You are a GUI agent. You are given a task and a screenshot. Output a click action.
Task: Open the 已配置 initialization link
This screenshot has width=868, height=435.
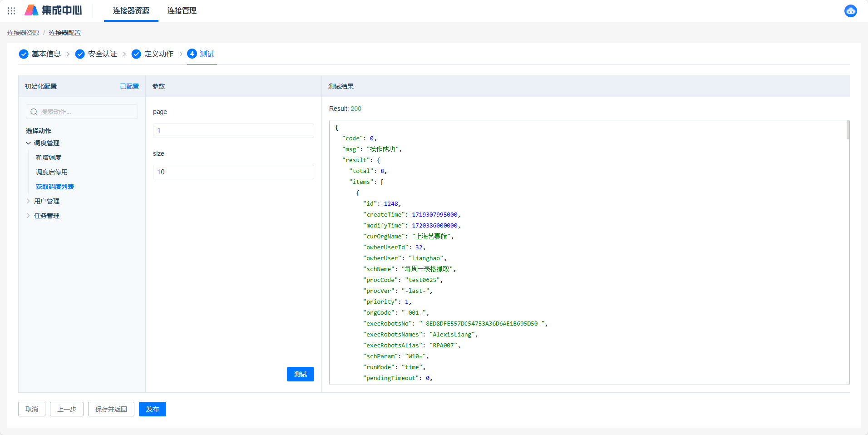[129, 86]
